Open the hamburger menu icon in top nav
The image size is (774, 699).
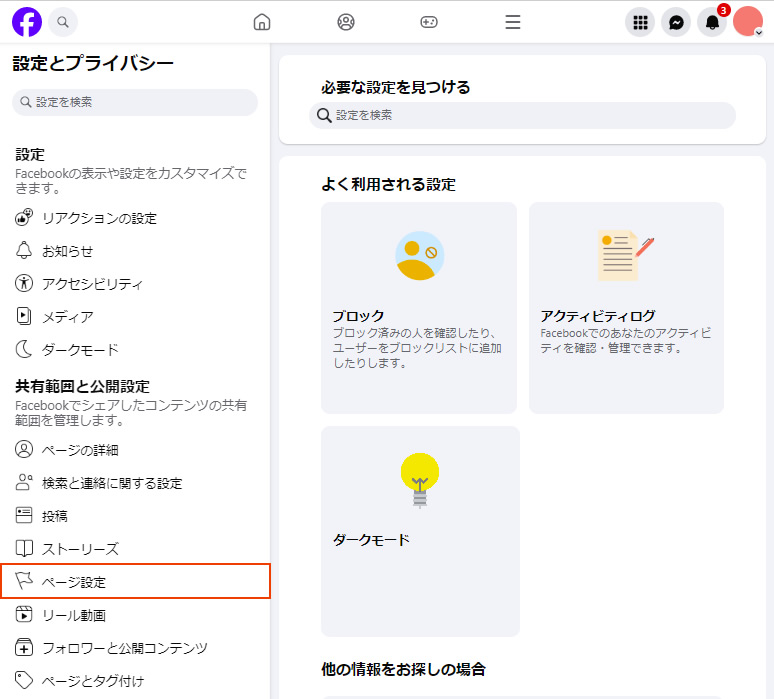[512, 22]
